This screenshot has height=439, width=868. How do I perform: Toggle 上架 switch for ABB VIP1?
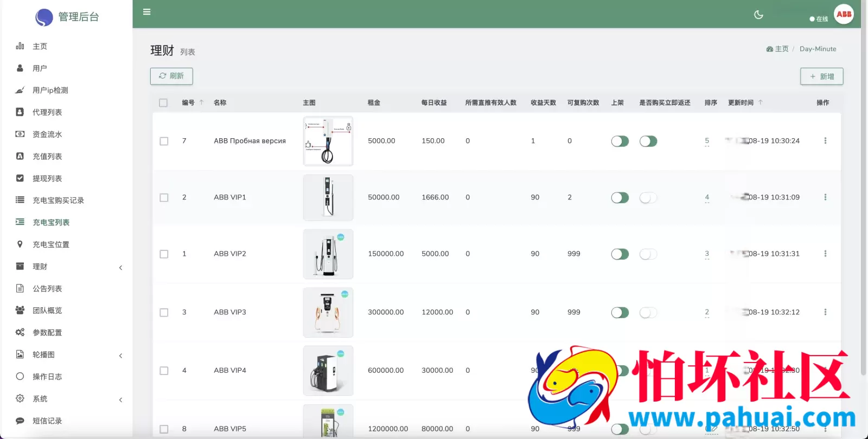click(x=620, y=198)
